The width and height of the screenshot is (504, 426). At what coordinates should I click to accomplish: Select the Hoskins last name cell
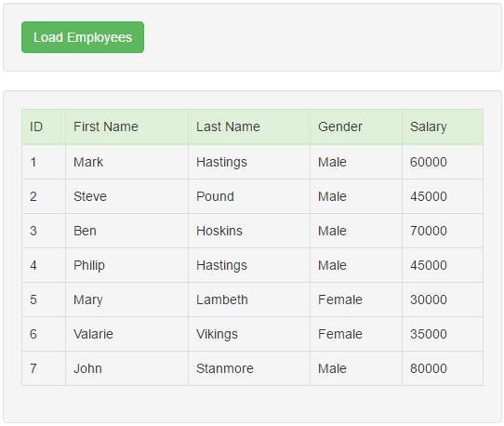[249, 231]
